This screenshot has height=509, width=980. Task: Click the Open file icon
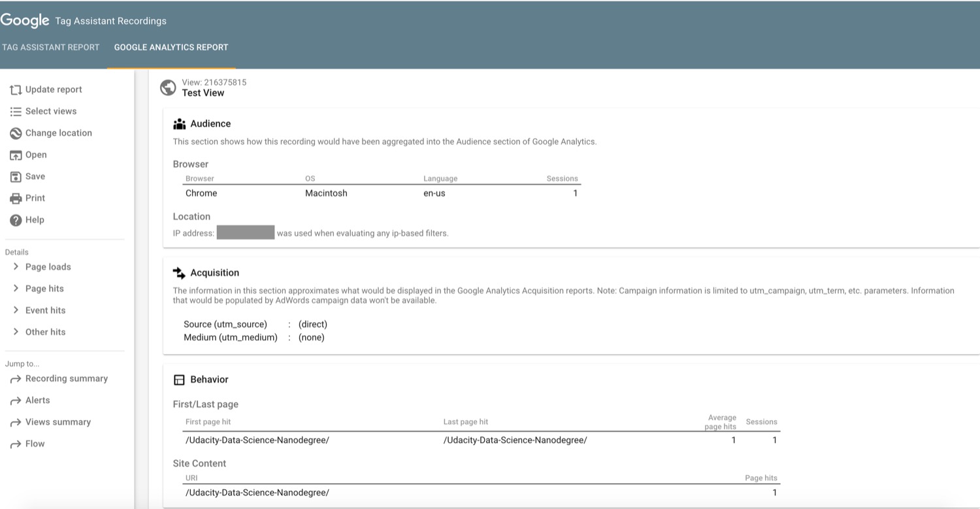(16, 155)
